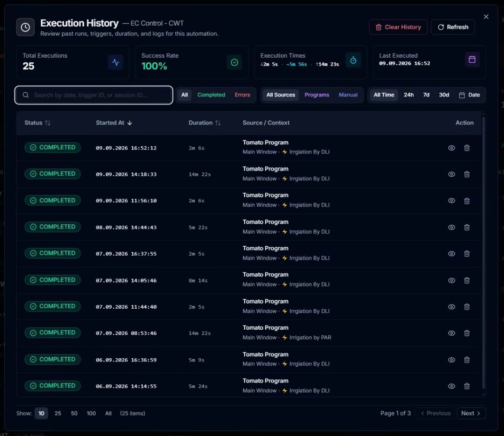View details of run 07.09.2026 08:53:46
The height and width of the screenshot is (436, 504).
pyautogui.click(x=452, y=333)
